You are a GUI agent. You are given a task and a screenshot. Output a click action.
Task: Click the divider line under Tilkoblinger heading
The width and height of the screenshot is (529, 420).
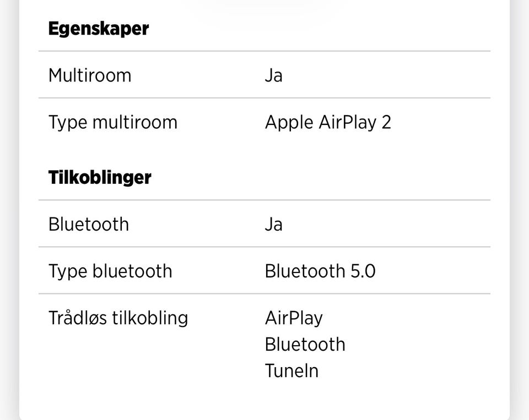264,200
